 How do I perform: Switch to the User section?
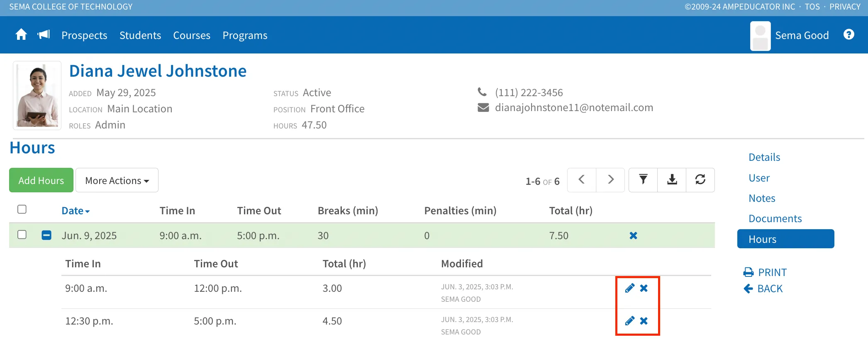coord(759,178)
